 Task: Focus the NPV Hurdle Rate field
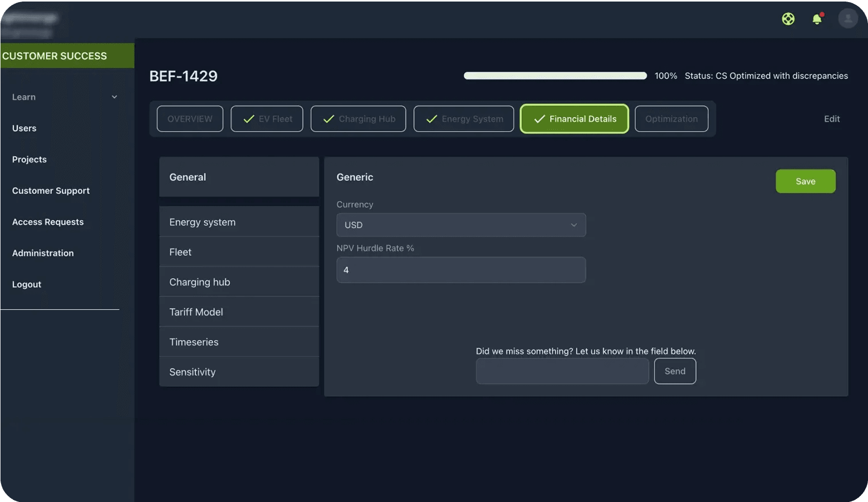(461, 270)
